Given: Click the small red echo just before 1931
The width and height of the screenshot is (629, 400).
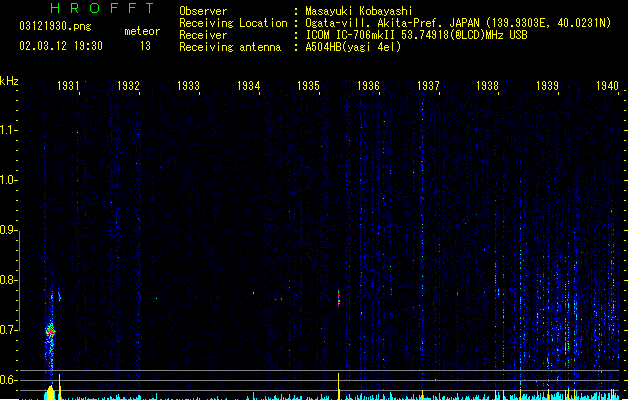Looking at the screenshot, I should [59, 298].
